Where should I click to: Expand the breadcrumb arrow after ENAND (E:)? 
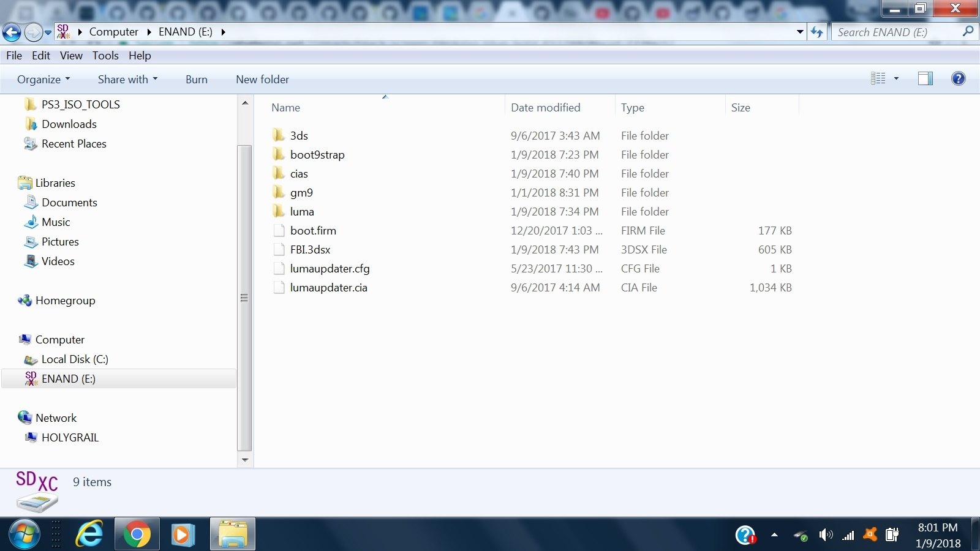click(x=223, y=32)
